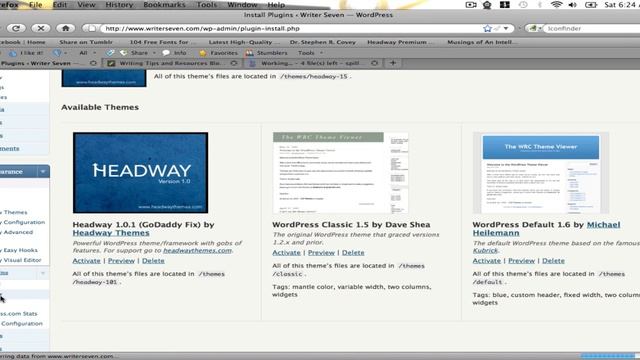This screenshot has height=360, width=640.
Task: Click the WordPress Default theme thumbnail
Action: [541, 173]
